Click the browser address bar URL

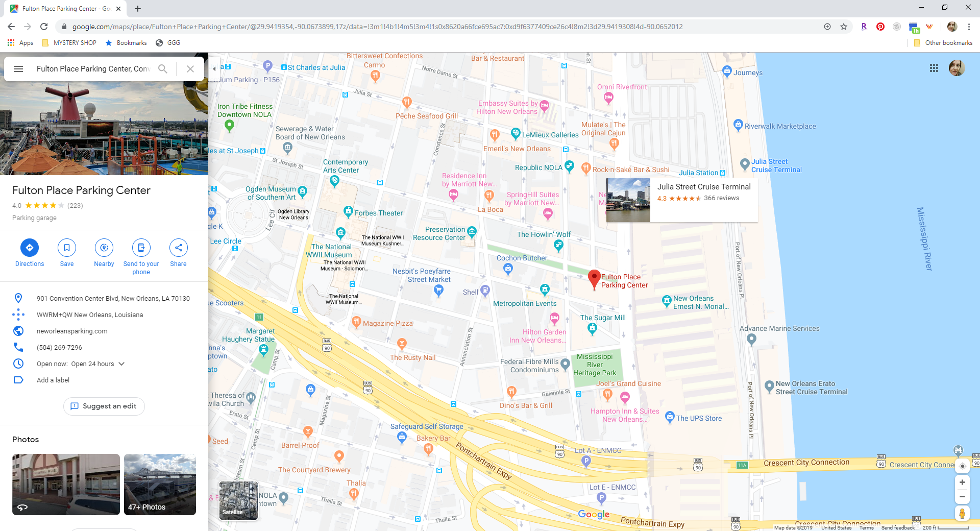377,27
